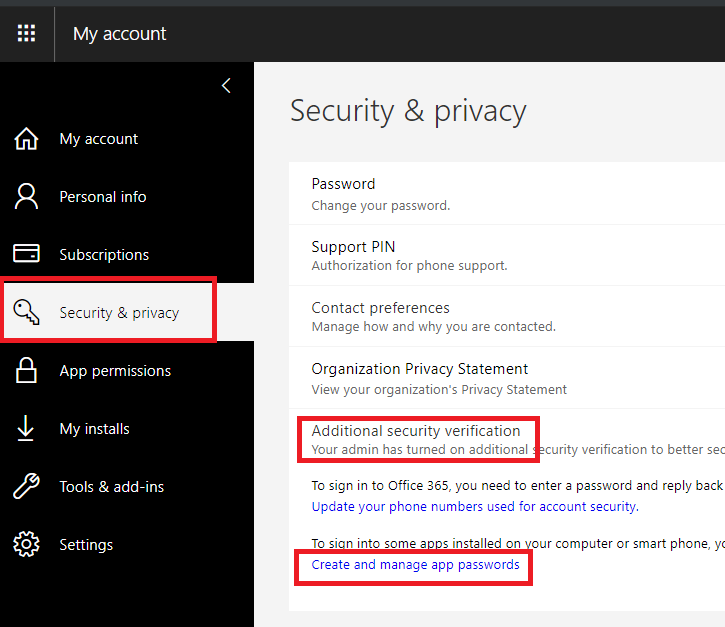Open the app launcher waffle icon

(x=26, y=33)
